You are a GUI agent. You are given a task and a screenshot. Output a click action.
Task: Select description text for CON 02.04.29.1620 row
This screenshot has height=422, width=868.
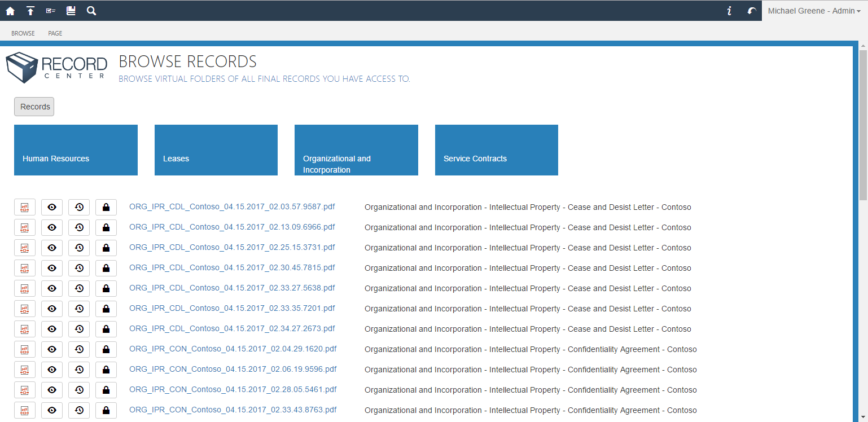point(531,349)
